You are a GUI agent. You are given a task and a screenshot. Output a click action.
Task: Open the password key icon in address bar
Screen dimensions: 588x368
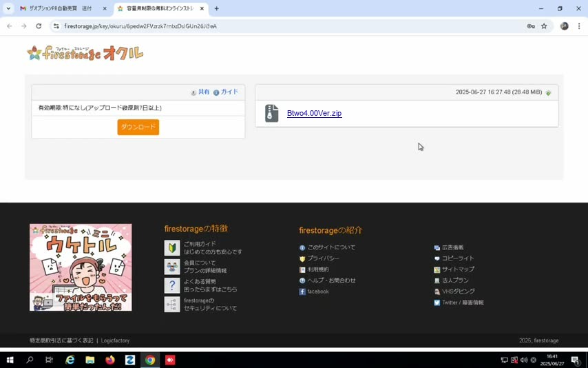click(x=531, y=26)
